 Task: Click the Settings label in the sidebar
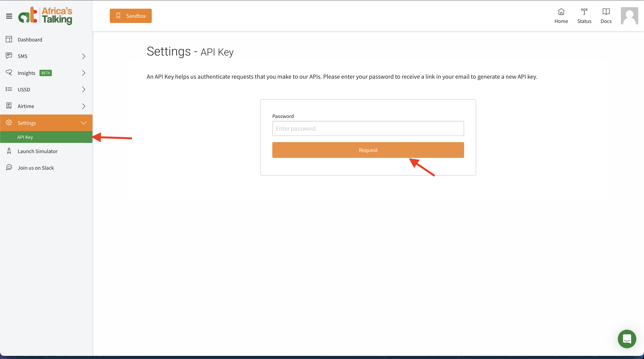pos(27,123)
